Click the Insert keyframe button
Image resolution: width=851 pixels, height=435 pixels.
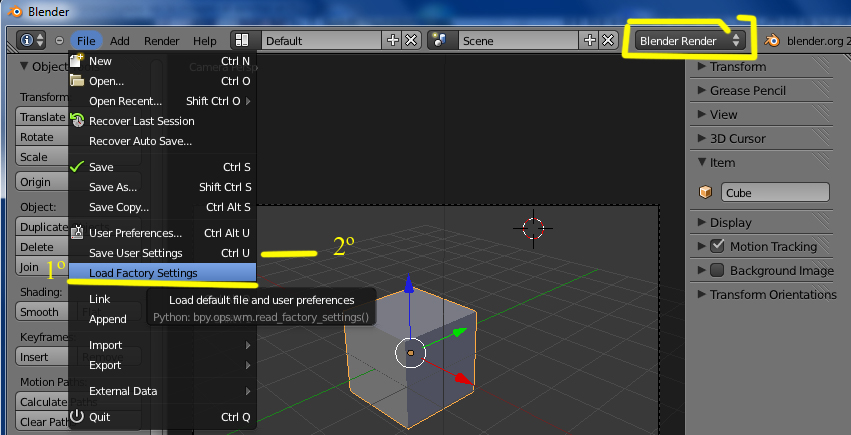pyautogui.click(x=42, y=357)
